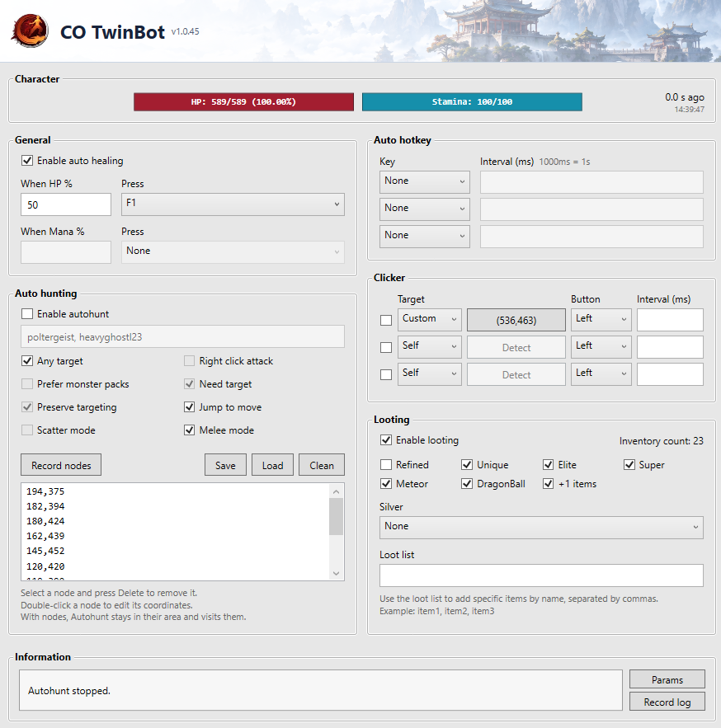Image resolution: width=721 pixels, height=728 pixels.
Task: Toggle DragonBall loot checkbox
Action: (x=467, y=484)
